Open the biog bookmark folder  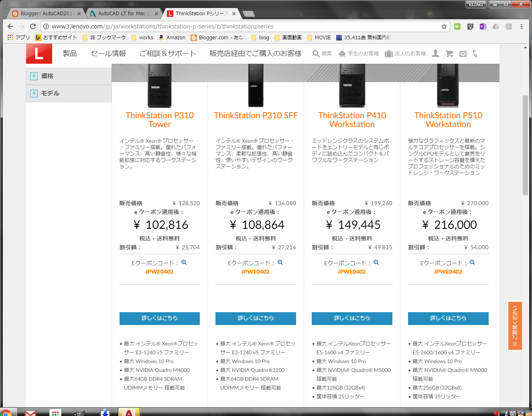pos(260,37)
